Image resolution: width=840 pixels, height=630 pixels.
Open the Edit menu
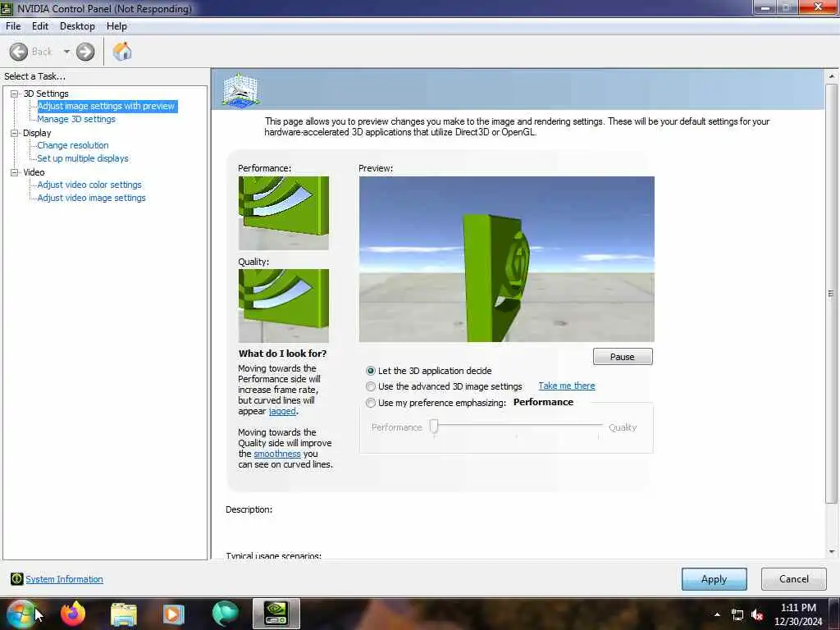pos(40,26)
